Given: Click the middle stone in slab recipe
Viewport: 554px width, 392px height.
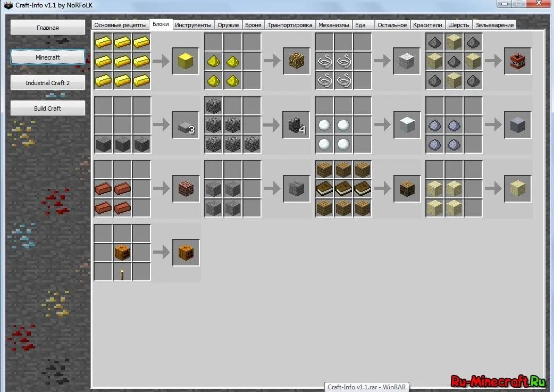Looking at the screenshot, I should click(x=122, y=144).
